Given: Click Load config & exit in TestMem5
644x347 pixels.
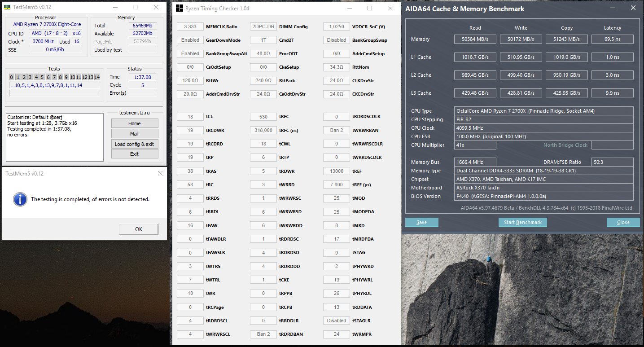Looking at the screenshot, I should (135, 144).
